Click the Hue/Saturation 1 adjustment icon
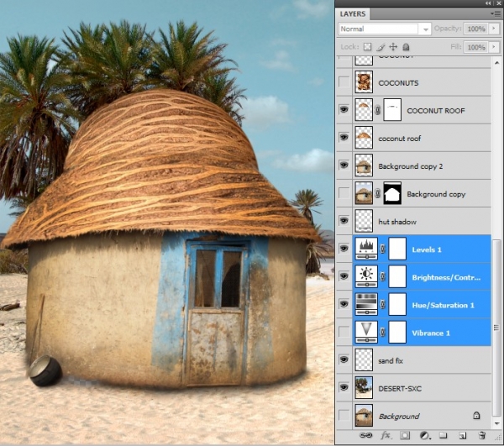This screenshot has width=504, height=446. click(366, 304)
